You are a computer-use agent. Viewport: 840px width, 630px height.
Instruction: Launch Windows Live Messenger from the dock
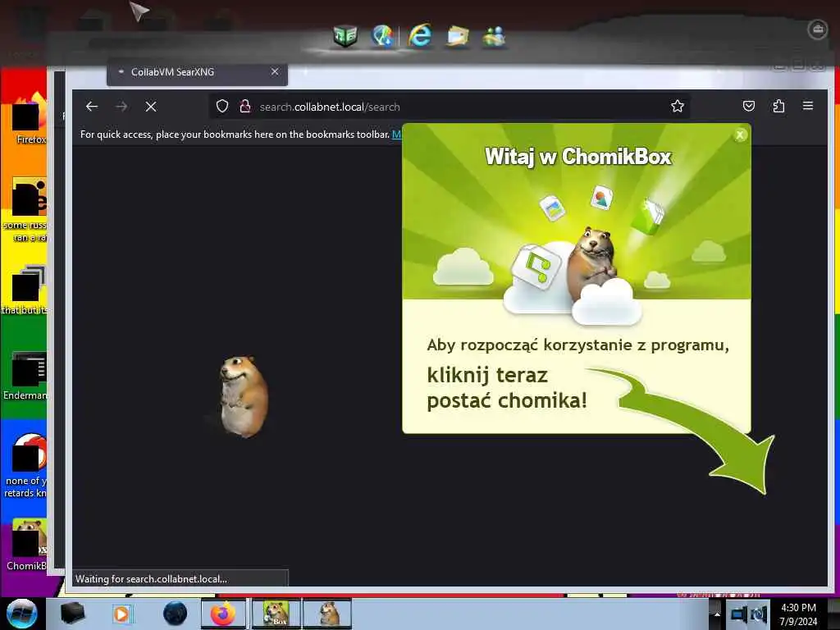493,36
